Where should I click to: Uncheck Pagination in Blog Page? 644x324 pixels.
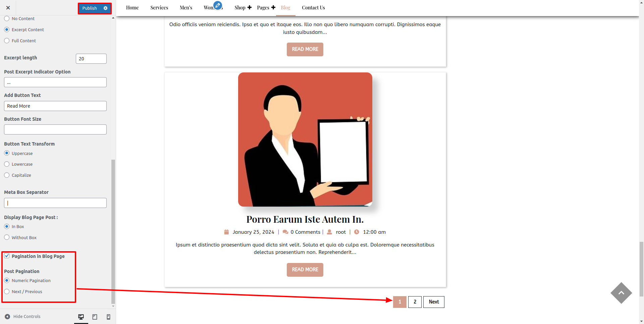click(x=7, y=256)
